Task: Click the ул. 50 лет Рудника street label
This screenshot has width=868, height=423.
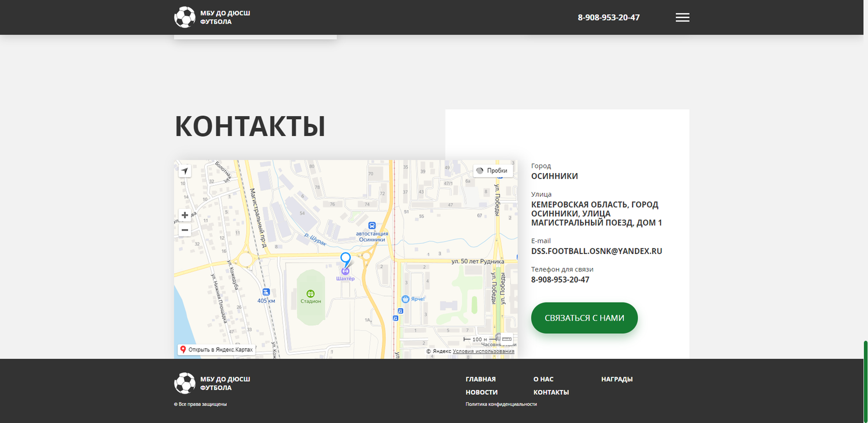Action: (x=477, y=262)
